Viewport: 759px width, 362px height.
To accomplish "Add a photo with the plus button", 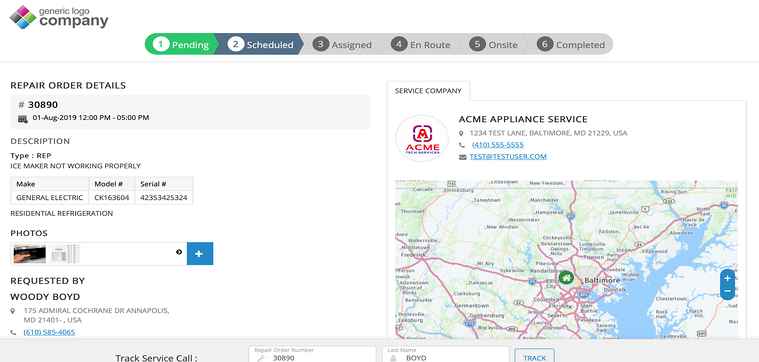I will click(x=200, y=253).
